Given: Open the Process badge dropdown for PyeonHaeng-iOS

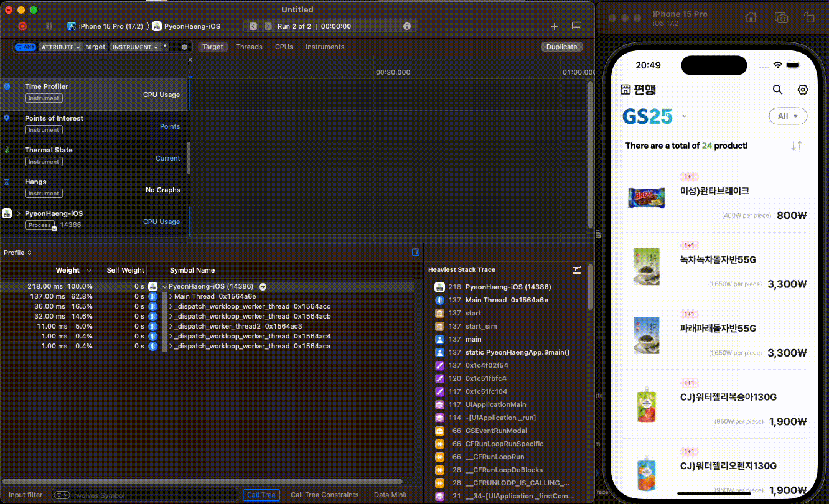Looking at the screenshot, I should point(54,229).
